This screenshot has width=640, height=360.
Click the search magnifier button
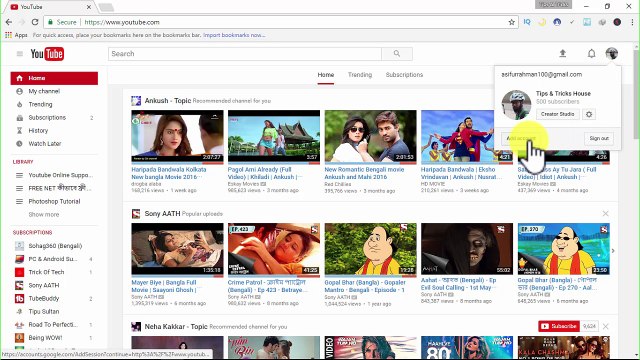point(397,53)
